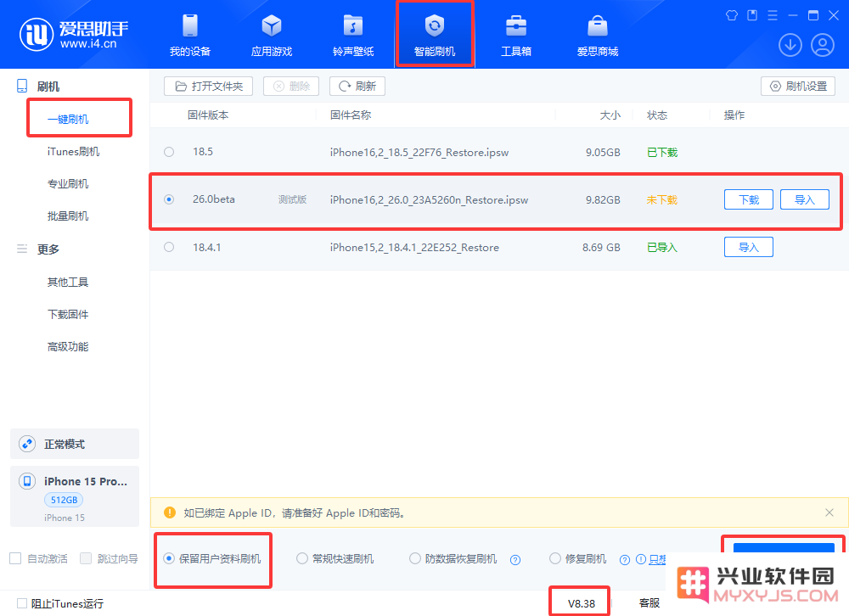Image resolution: width=849 pixels, height=616 pixels.
Task: Click the 刷新 refresh button
Action: click(x=357, y=86)
